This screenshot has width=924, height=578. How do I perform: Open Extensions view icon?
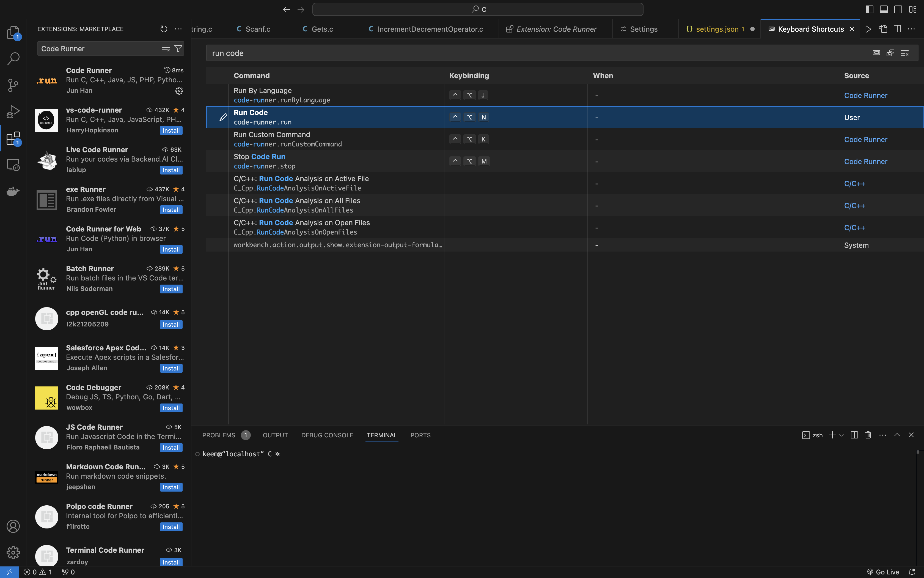coord(13,138)
